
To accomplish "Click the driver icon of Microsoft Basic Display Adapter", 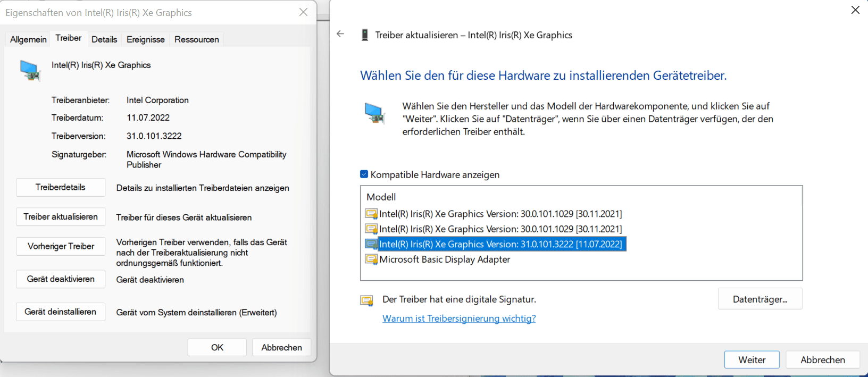I will pyautogui.click(x=371, y=259).
